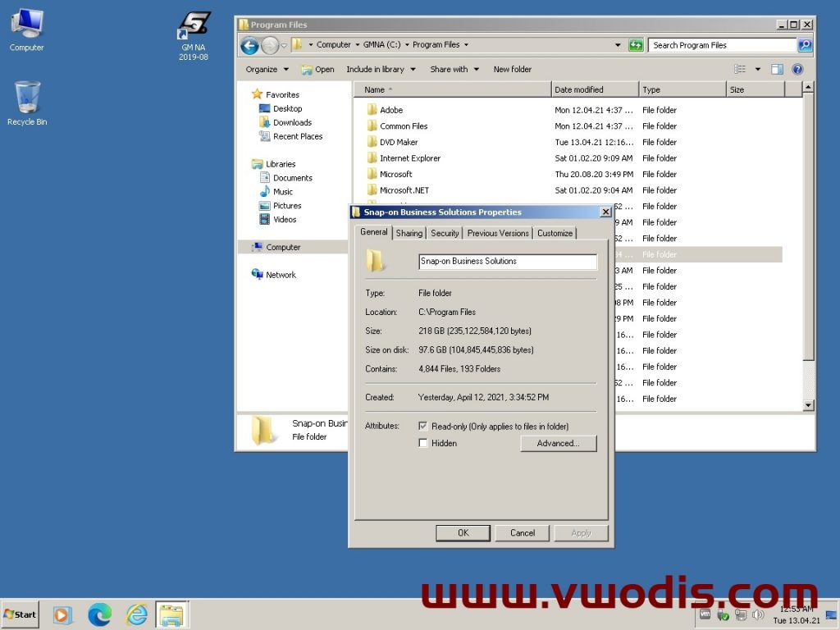The image size is (840, 630).
Task: Expand the Program Files breadcrumb arrow
Action: pos(466,45)
